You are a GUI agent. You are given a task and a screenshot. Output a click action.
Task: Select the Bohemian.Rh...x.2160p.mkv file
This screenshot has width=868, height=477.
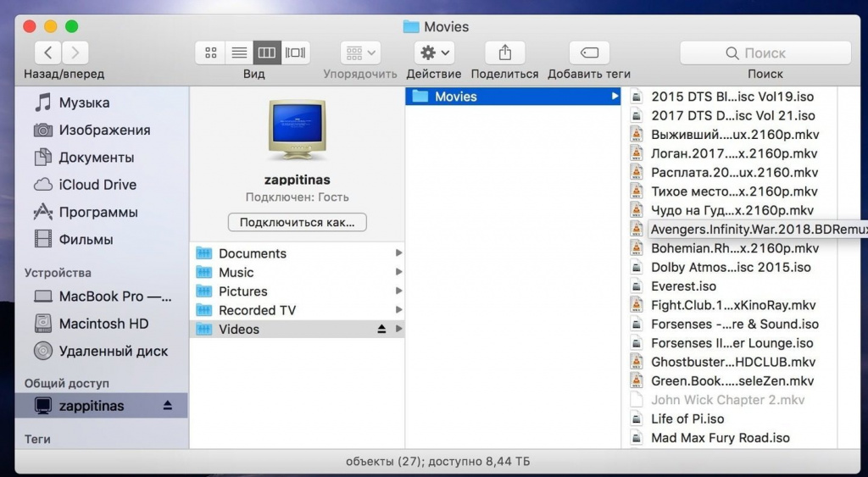pos(731,248)
